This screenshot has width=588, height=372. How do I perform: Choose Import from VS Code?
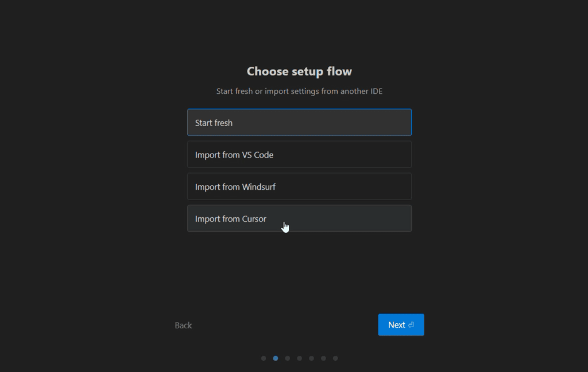(x=299, y=155)
